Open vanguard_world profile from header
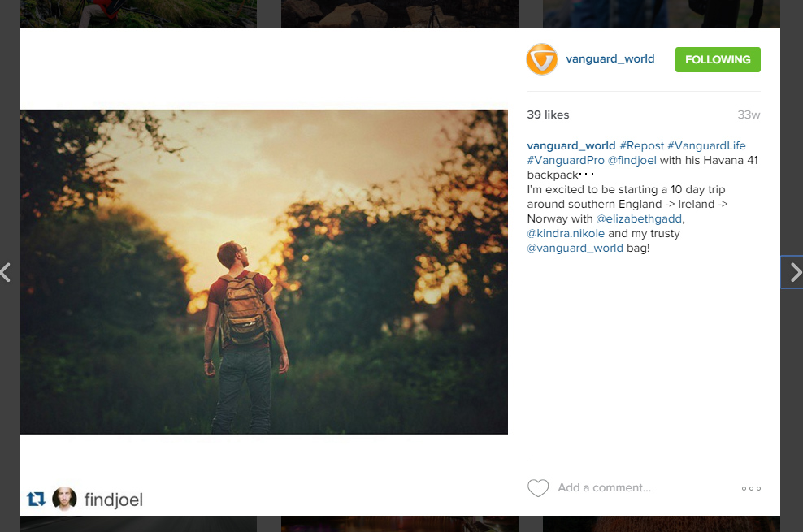 click(610, 59)
